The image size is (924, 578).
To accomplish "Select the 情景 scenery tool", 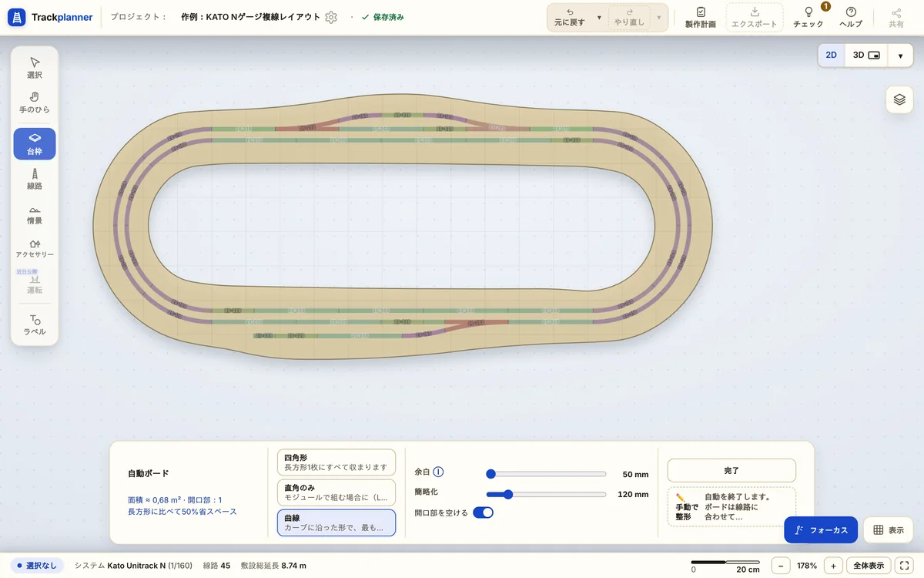I will (35, 214).
